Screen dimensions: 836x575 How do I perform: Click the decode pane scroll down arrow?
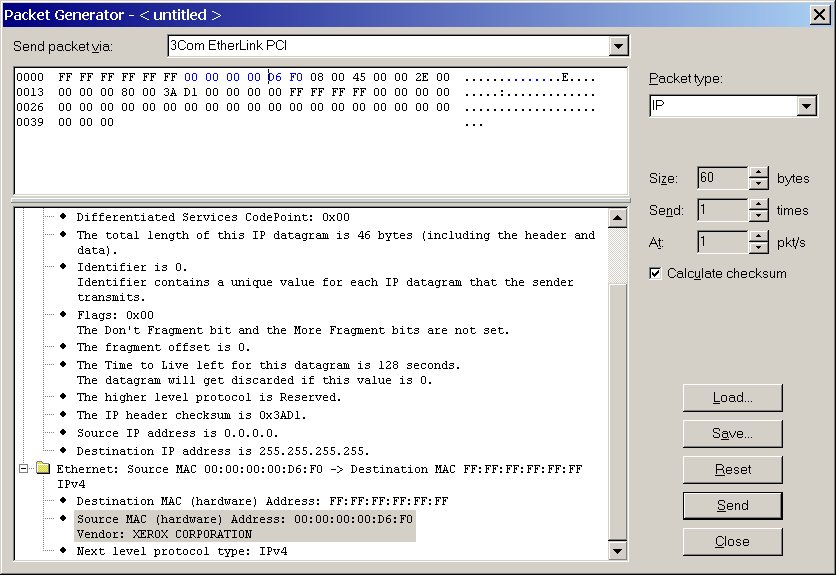pyautogui.click(x=617, y=551)
